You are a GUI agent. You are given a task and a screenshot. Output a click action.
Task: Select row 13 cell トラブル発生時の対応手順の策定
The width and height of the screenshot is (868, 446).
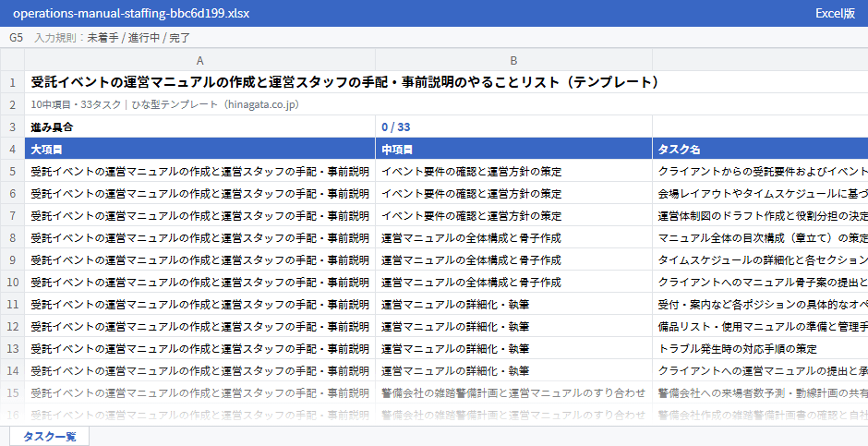tap(760, 348)
